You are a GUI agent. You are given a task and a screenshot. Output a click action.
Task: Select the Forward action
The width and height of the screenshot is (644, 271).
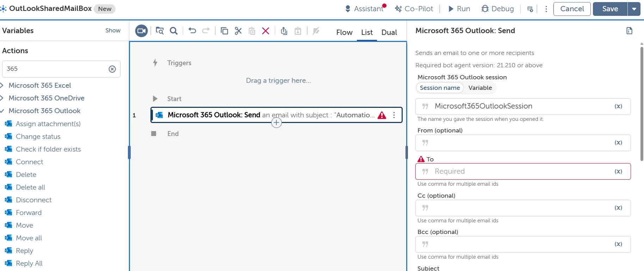click(x=29, y=213)
